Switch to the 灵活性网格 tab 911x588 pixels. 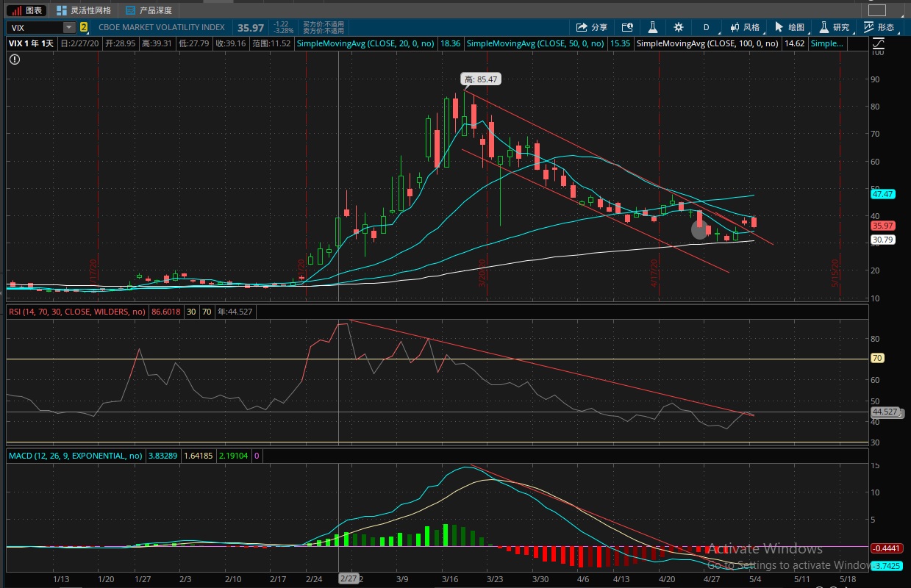point(85,10)
